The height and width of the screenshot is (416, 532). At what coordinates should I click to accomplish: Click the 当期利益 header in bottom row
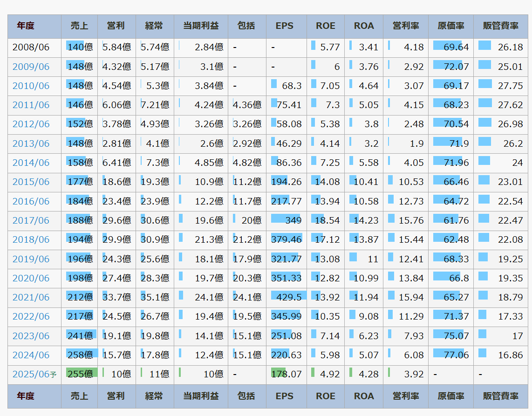(200, 396)
